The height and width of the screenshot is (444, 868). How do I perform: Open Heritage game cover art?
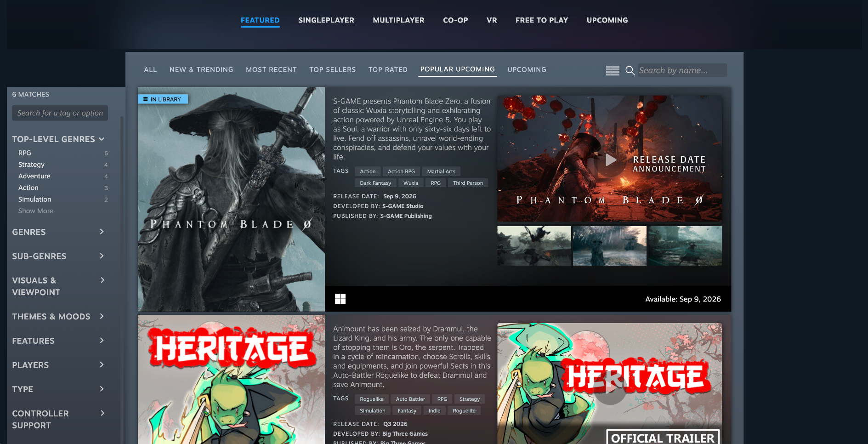coord(231,380)
